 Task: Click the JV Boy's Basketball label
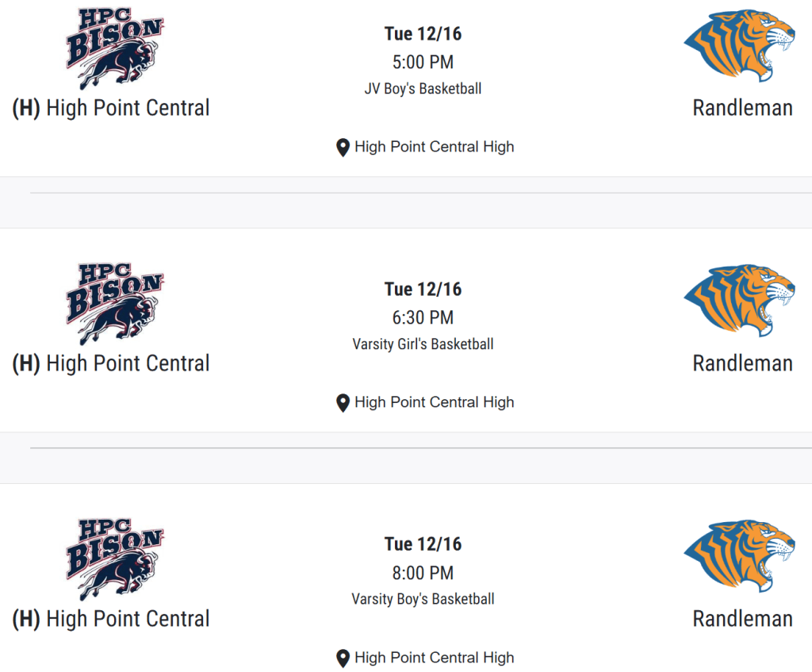[x=423, y=89]
